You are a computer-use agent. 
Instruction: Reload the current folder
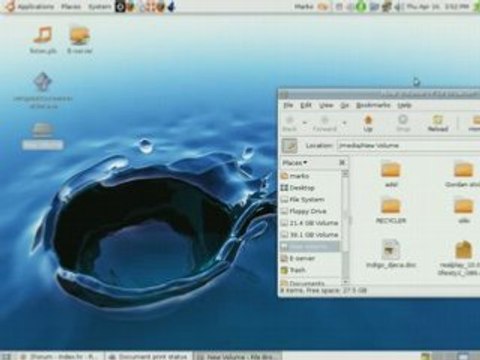[x=438, y=123]
